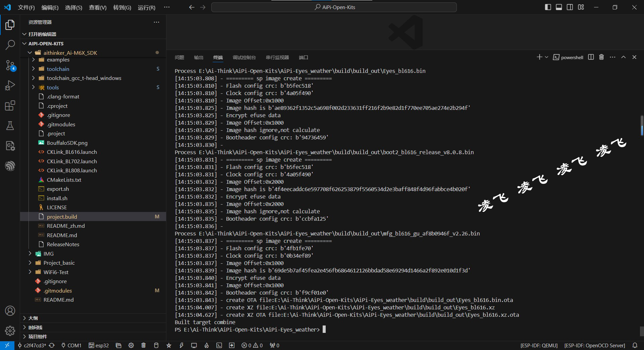
Task: Click ESP-IDF current project folder icon
Action: pos(118,345)
